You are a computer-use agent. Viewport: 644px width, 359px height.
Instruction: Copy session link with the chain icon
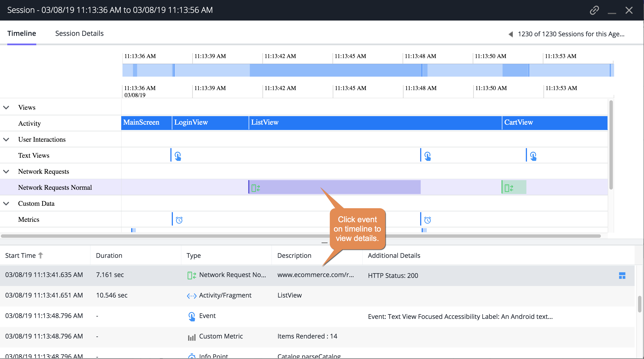594,10
